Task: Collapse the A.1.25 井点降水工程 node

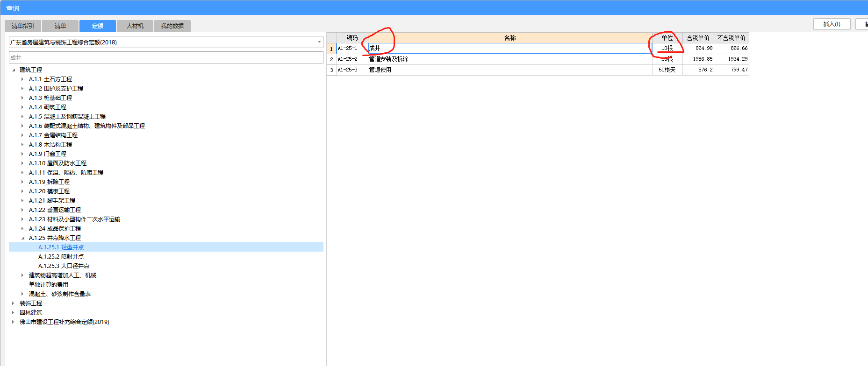Action: pos(22,238)
